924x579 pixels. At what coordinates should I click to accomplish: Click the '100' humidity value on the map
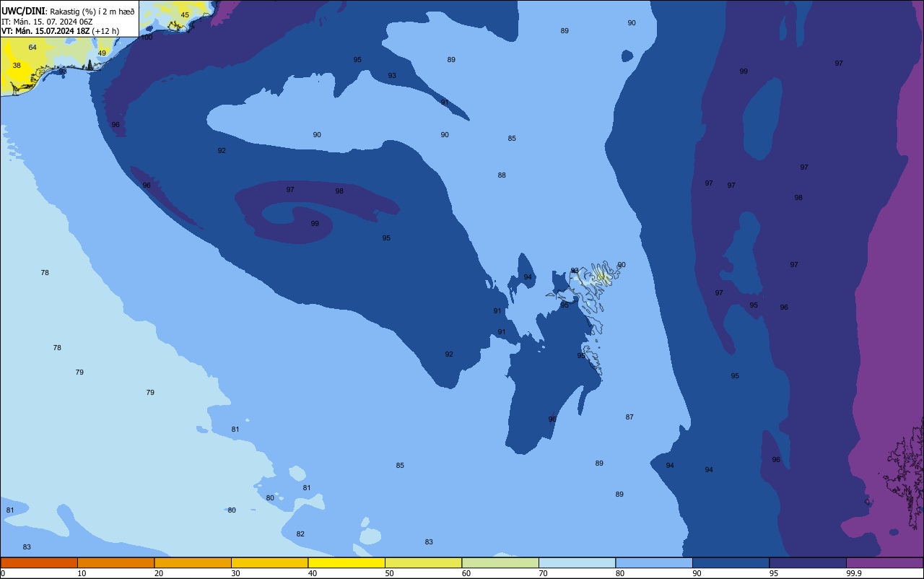click(147, 38)
